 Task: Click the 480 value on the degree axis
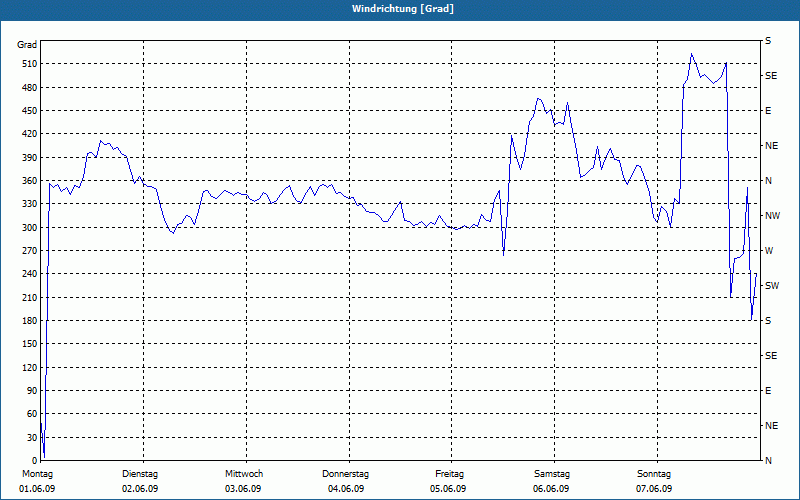click(x=29, y=88)
